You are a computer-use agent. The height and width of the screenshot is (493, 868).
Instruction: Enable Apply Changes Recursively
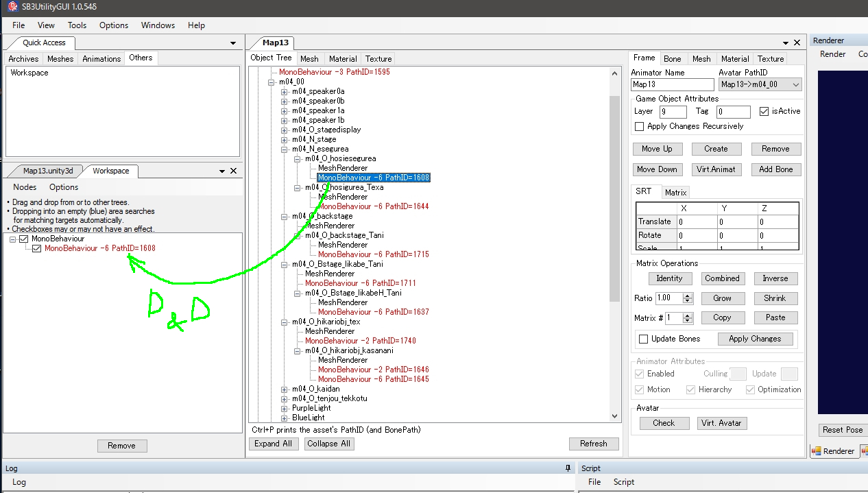(x=640, y=126)
